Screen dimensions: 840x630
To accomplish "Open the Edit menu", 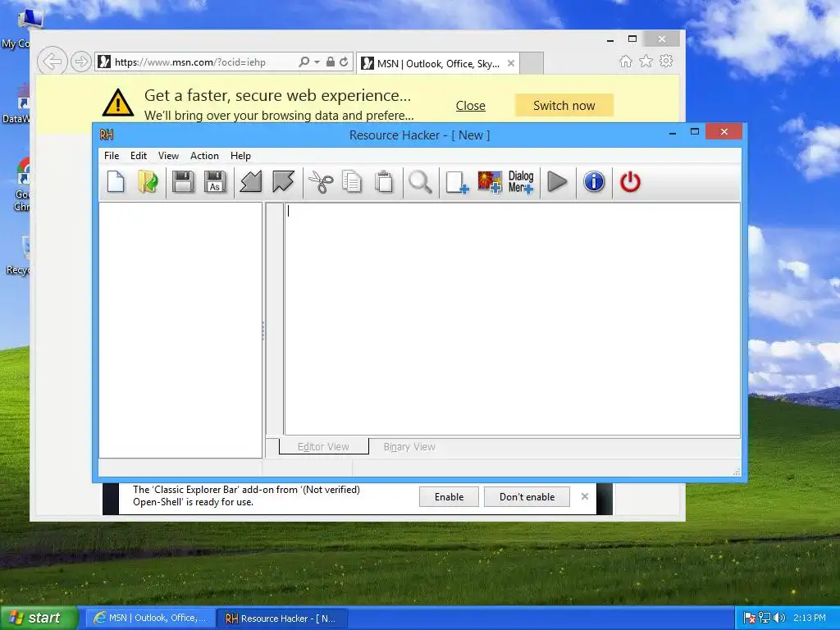I will point(138,155).
